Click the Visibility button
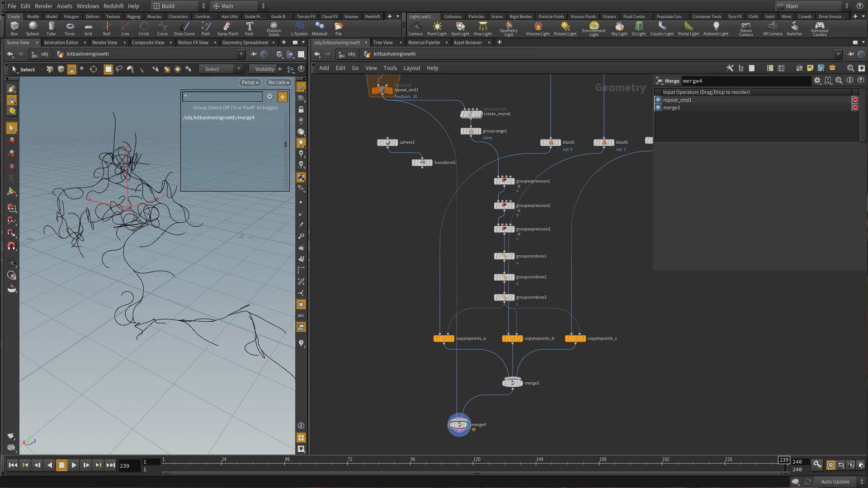Image resolution: width=868 pixels, height=488 pixels. [x=264, y=69]
